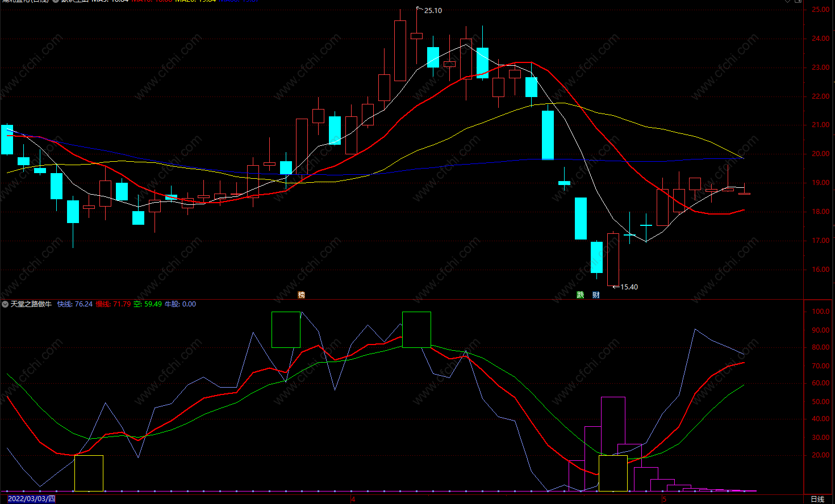Screen dimensions: 835x504
Task: Click the 2022/03/03/四 date label
Action: pyautogui.click(x=32, y=499)
